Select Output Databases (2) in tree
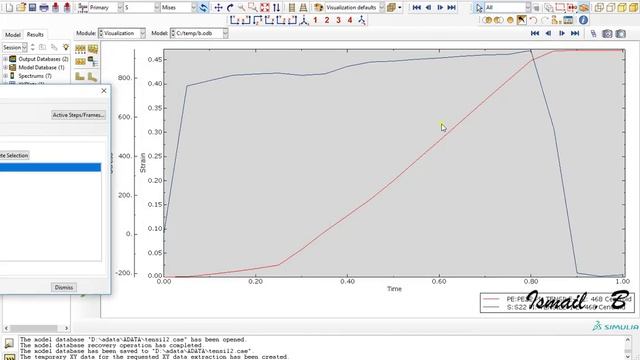640x360 pixels. tap(43, 59)
